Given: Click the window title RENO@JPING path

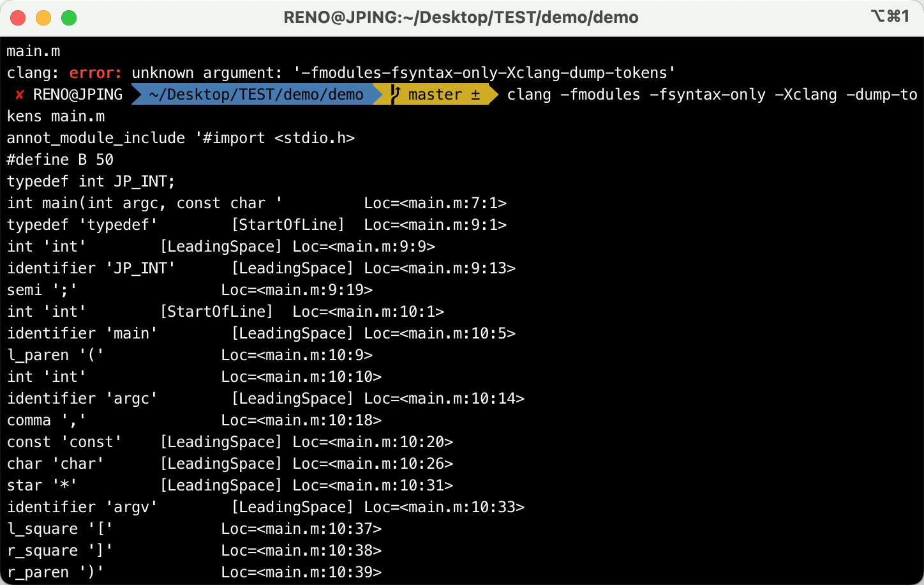Looking at the screenshot, I should [x=461, y=17].
